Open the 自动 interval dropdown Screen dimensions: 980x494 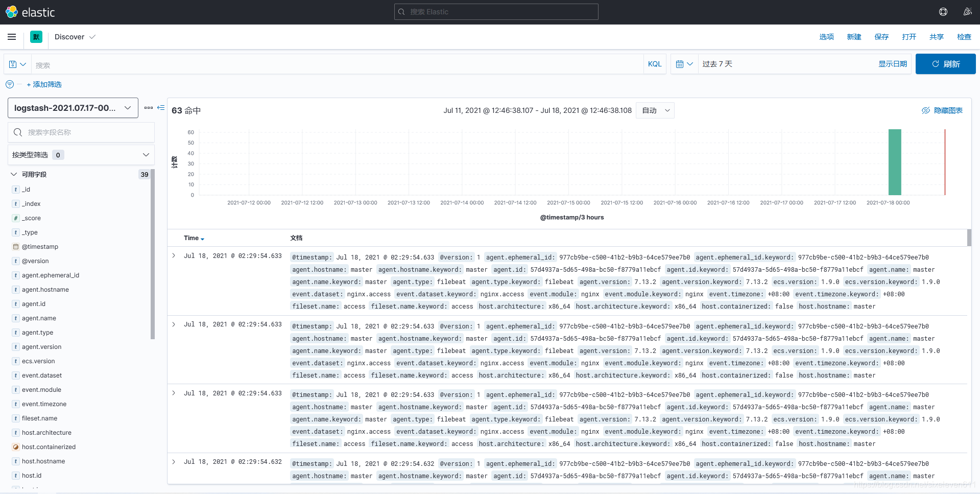click(x=655, y=110)
